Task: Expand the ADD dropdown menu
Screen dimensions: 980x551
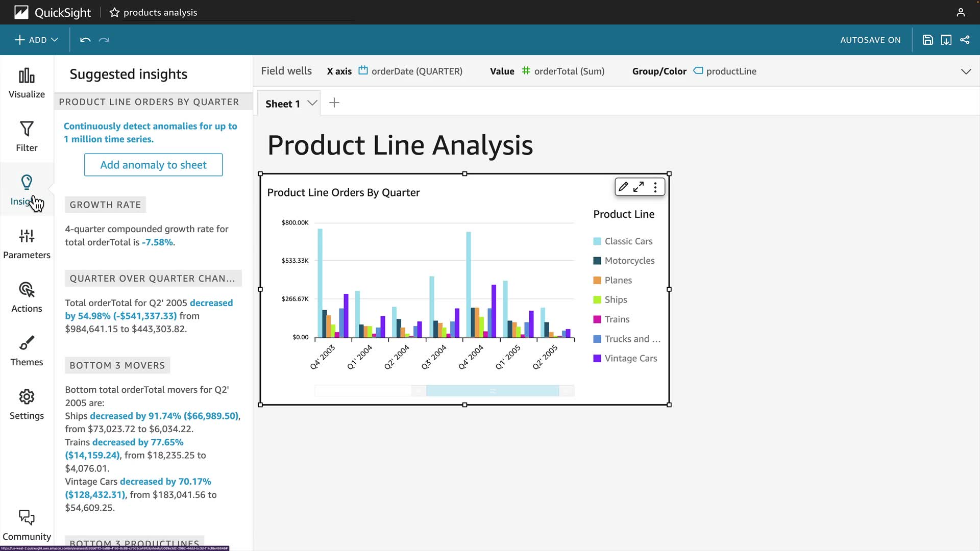Action: click(x=37, y=40)
